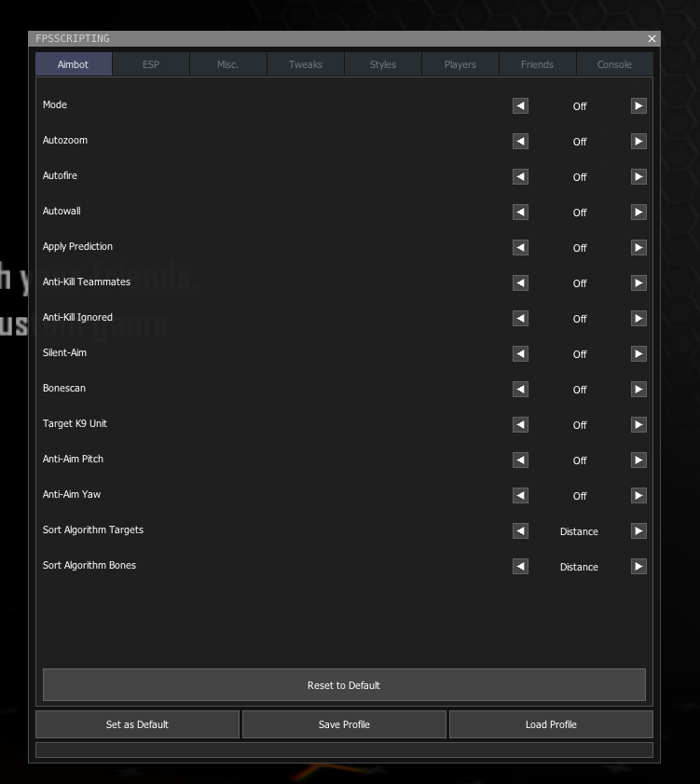Screen dimensions: 700x784
Task: Click the Reset to Default button
Action: tap(344, 685)
